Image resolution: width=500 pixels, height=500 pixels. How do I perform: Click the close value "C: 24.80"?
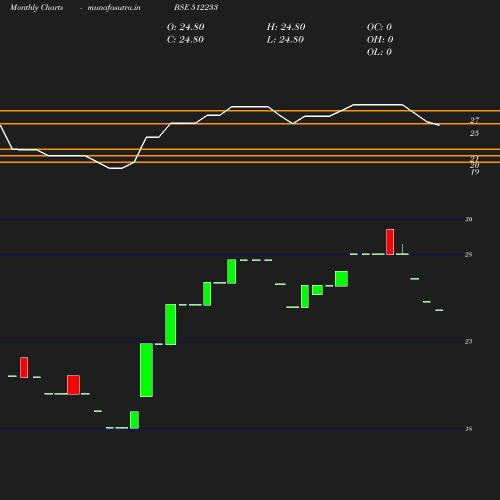[x=185, y=40]
